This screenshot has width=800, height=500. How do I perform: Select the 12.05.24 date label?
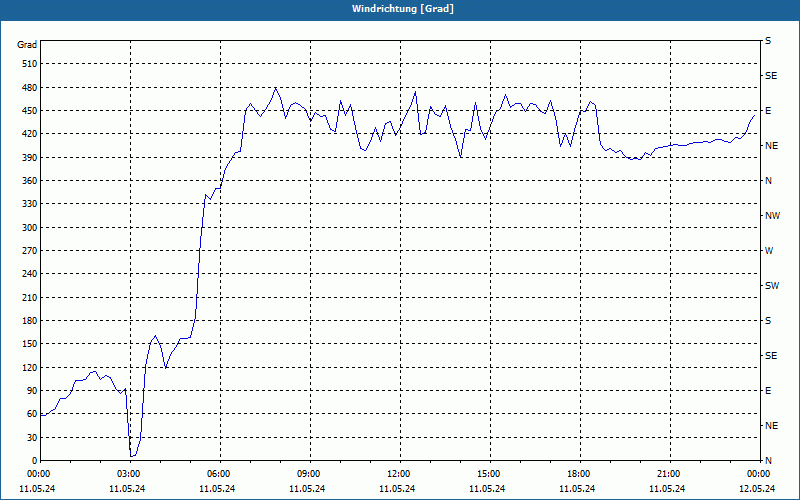coord(757,488)
